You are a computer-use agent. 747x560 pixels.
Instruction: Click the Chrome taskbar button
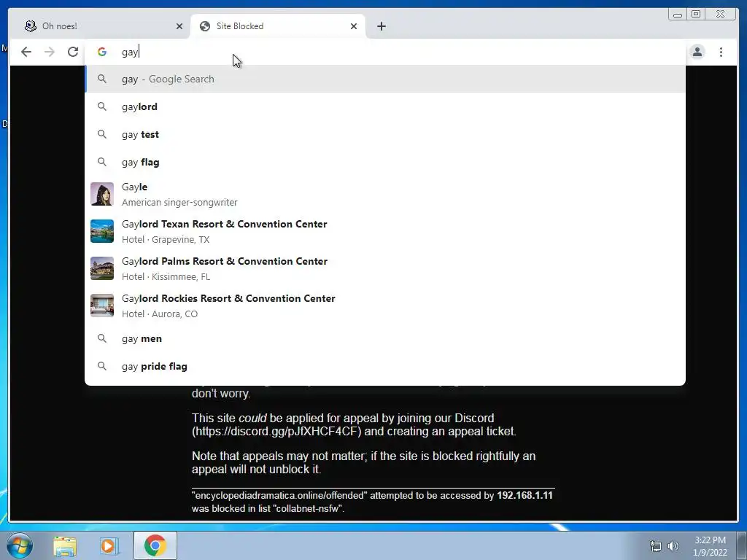click(x=155, y=545)
